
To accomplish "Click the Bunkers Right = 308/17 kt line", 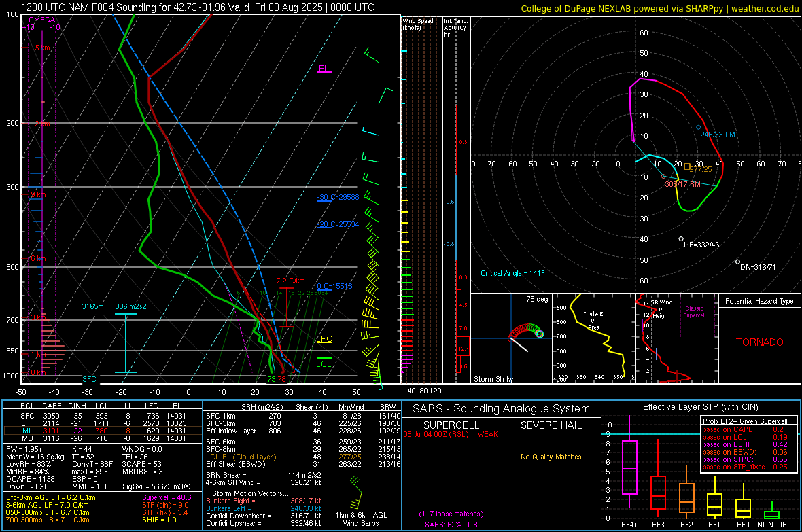I will [x=263, y=501].
